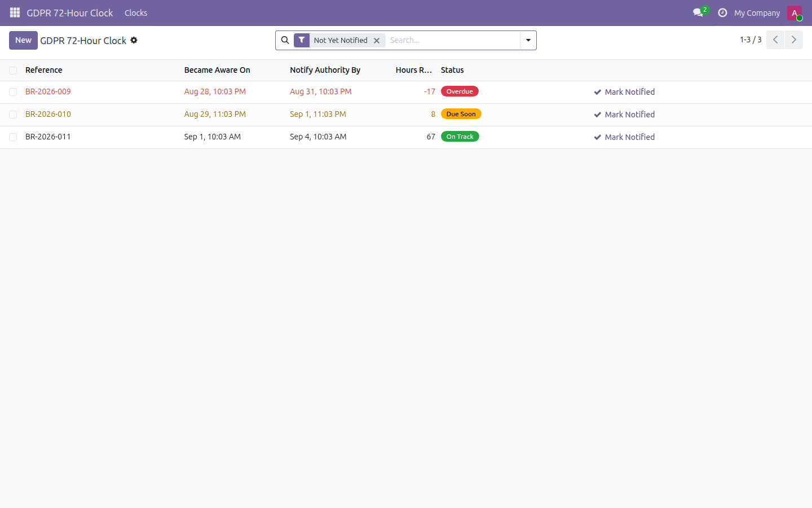Image resolution: width=812 pixels, height=508 pixels.
Task: Mark BR-2026-010 as notified
Action: point(624,115)
